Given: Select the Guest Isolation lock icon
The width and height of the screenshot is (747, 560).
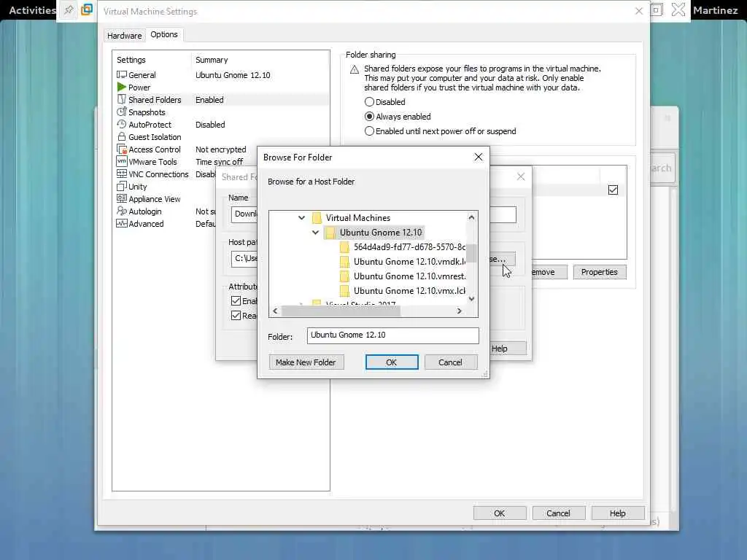Looking at the screenshot, I should tap(122, 136).
